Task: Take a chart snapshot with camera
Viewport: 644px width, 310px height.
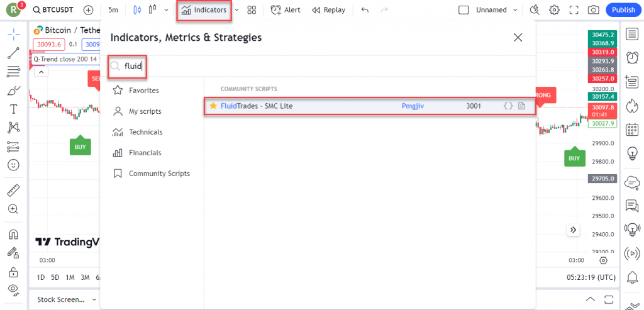Action: tap(593, 10)
